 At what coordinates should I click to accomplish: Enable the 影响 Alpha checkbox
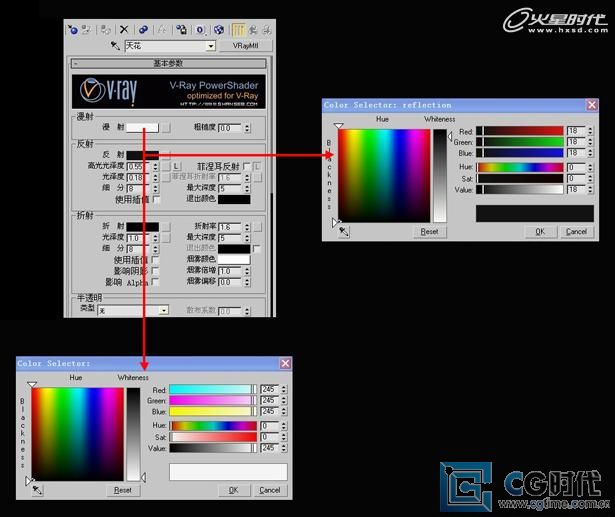pos(155,282)
